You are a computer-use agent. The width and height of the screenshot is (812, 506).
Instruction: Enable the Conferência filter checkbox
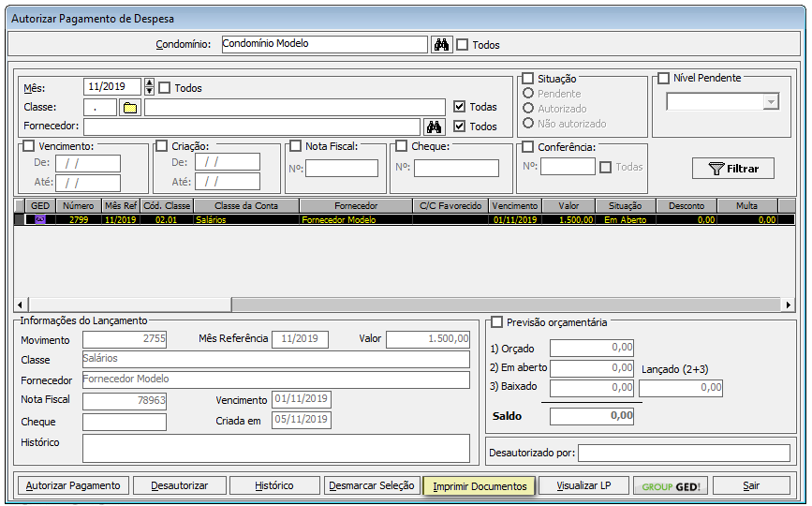(527, 147)
